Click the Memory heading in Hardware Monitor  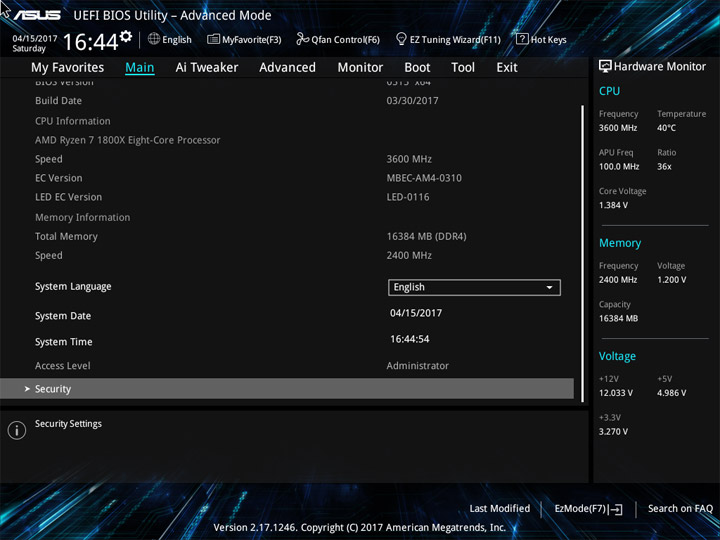point(620,243)
